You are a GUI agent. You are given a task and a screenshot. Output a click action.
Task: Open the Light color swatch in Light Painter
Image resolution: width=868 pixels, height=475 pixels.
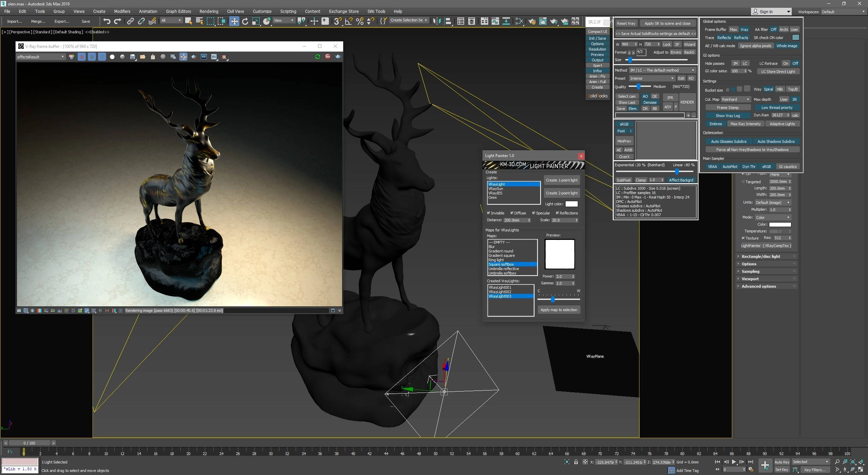click(x=571, y=204)
